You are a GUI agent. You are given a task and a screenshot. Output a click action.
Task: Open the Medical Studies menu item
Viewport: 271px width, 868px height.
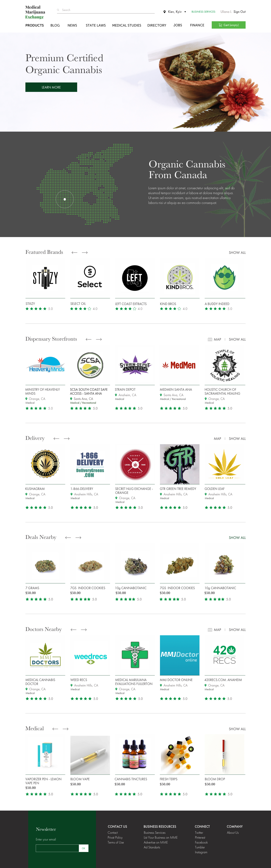pos(127,25)
